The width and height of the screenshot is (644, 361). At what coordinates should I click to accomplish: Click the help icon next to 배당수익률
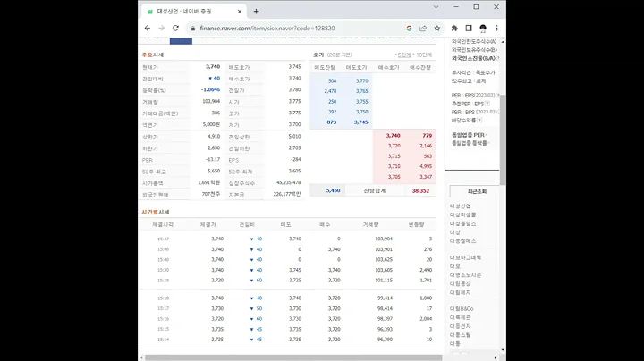point(479,121)
